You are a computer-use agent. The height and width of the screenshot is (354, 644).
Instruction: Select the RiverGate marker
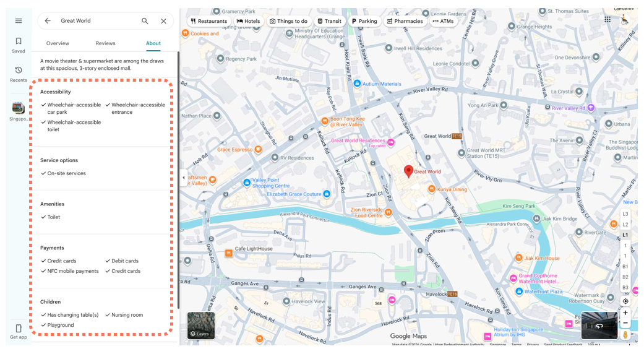578,233
